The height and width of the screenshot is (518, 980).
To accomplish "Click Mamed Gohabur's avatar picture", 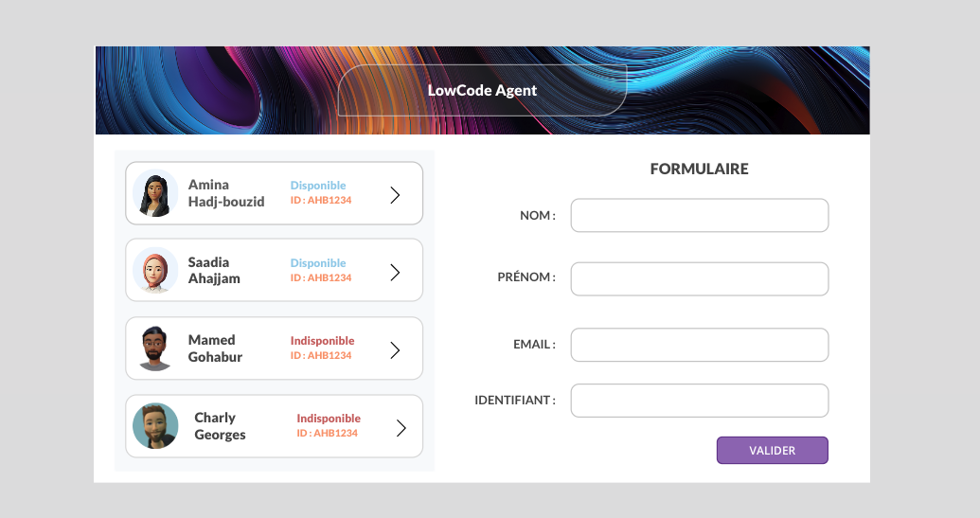I will tap(155, 348).
